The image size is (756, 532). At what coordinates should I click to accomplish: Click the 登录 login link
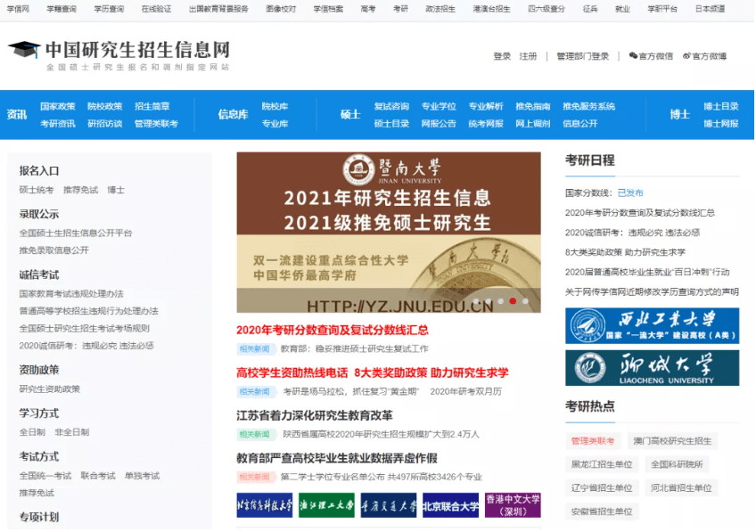pyautogui.click(x=502, y=56)
